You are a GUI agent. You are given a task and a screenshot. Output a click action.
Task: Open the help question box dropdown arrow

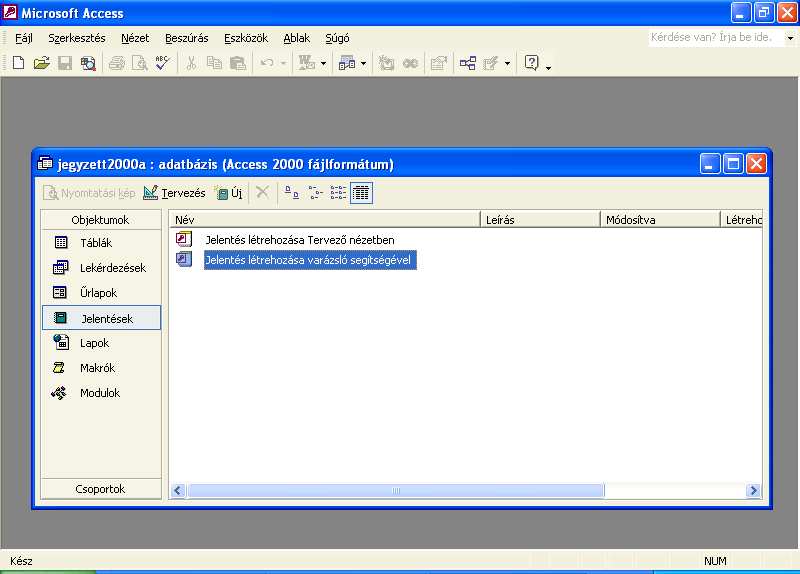790,38
